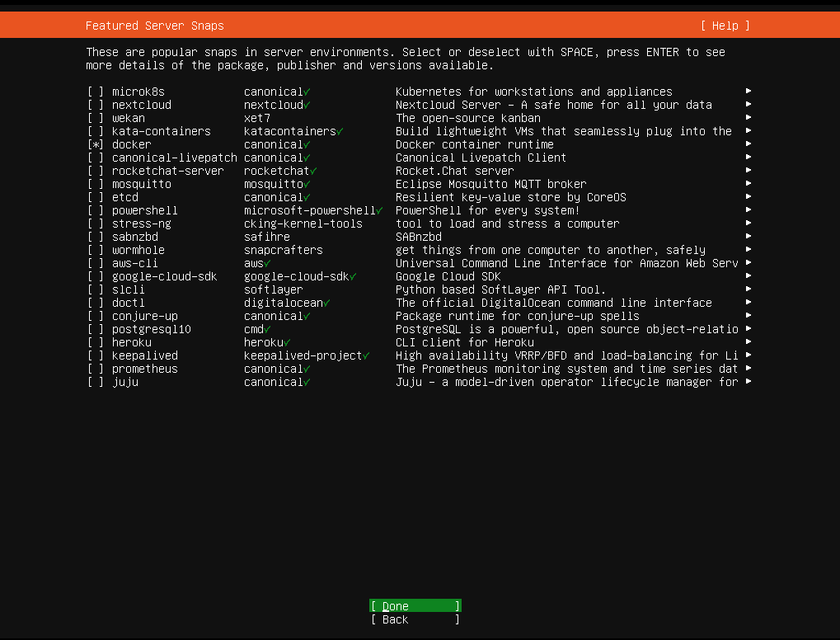The width and height of the screenshot is (840, 640).
Task: Enable the nextcloud snap
Action: click(x=95, y=105)
